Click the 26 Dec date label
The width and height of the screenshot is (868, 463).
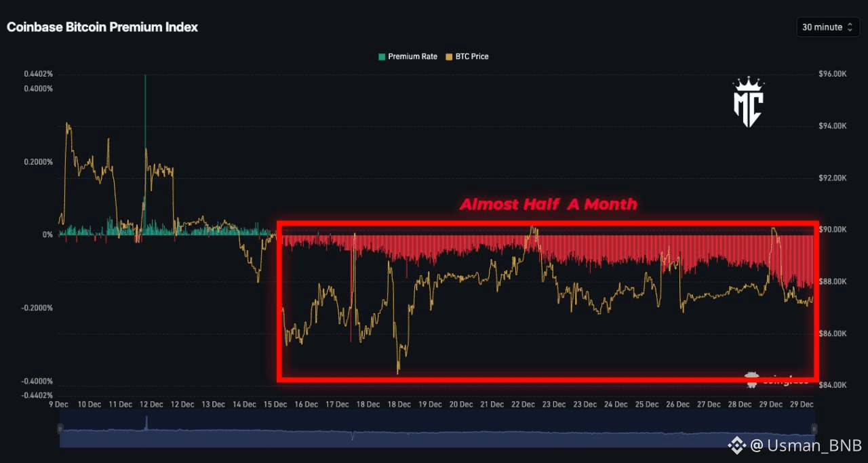point(677,404)
